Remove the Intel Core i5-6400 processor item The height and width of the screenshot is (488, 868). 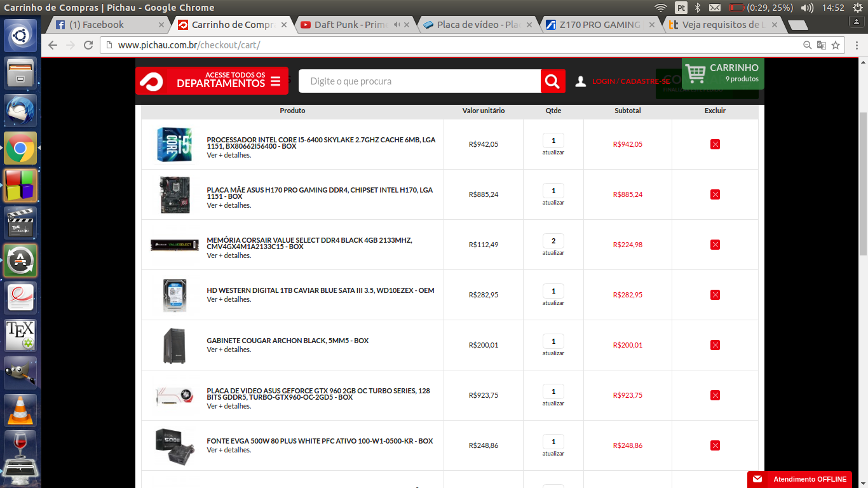[x=715, y=144]
